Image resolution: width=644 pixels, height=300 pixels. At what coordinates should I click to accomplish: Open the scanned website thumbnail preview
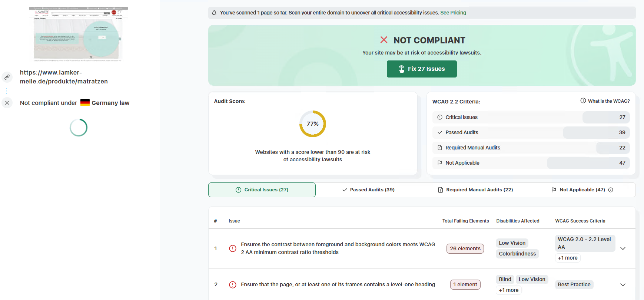[x=78, y=34]
